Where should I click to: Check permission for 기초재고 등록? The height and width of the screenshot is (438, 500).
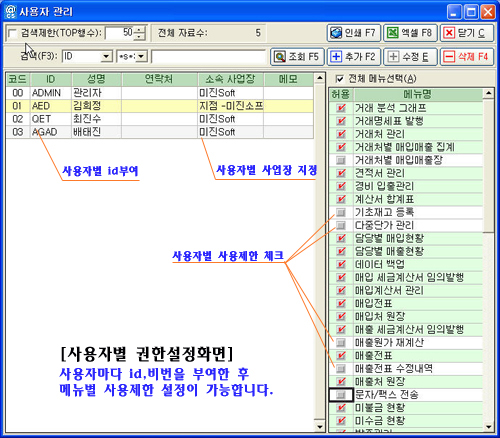coord(341,212)
